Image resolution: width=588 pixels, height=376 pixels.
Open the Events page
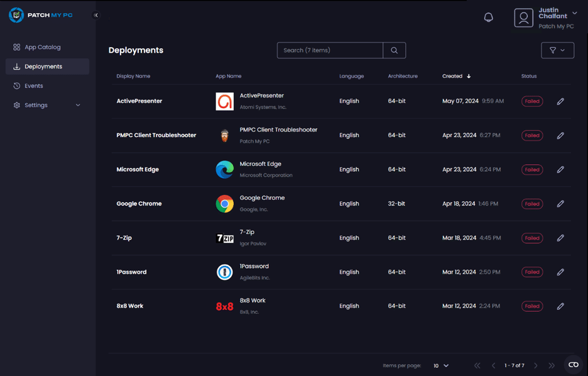click(33, 86)
